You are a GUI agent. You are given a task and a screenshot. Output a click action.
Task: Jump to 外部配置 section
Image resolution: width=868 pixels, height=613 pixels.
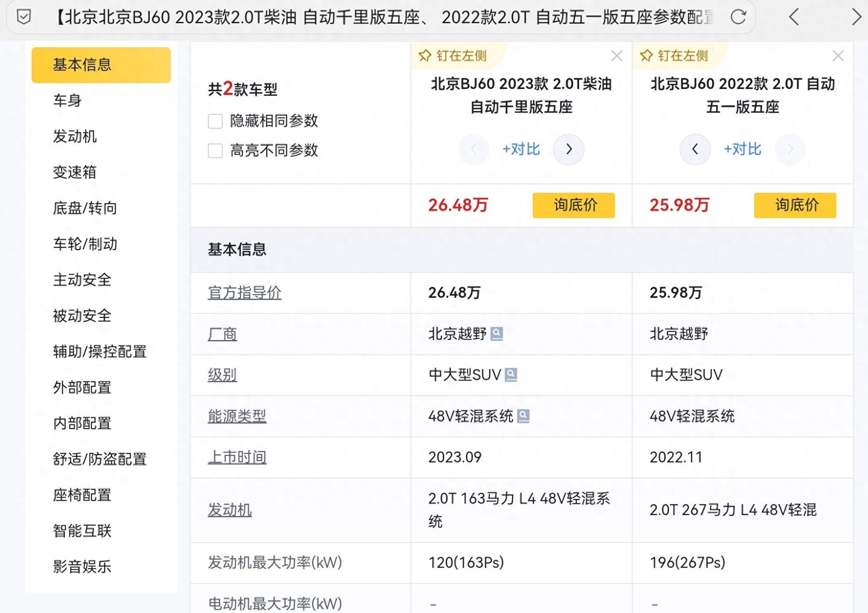(82, 388)
